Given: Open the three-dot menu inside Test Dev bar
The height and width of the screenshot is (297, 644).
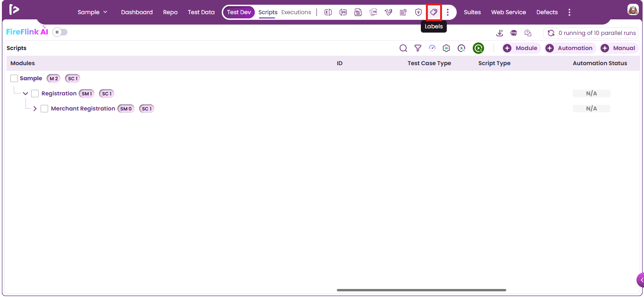Looking at the screenshot, I should coord(448,12).
